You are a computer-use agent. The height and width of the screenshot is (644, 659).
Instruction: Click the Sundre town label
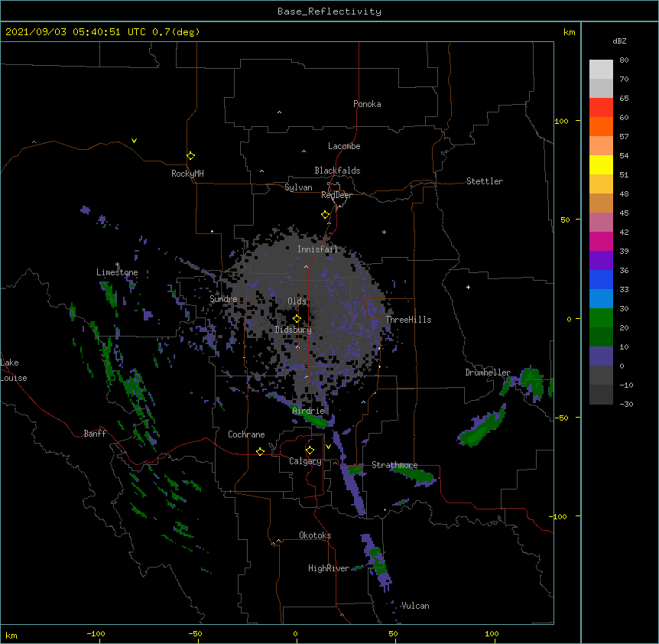(223, 299)
